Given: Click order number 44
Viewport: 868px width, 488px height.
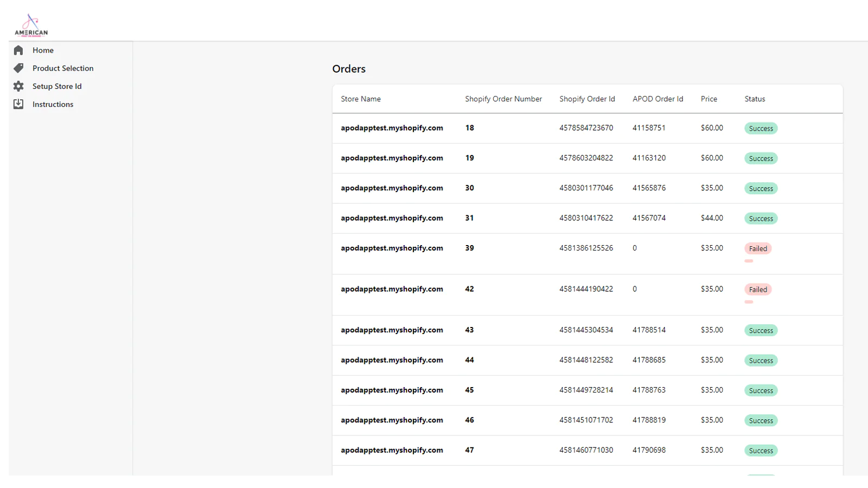Looking at the screenshot, I should [469, 360].
